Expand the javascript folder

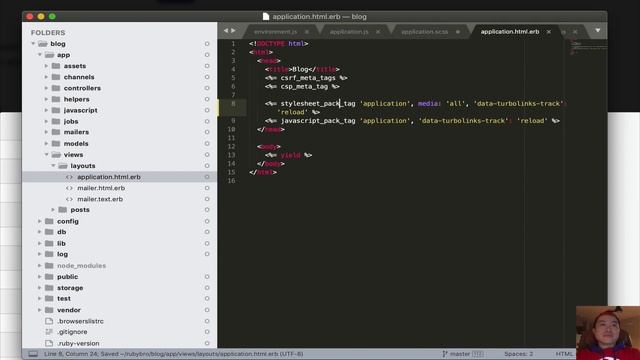[46, 110]
